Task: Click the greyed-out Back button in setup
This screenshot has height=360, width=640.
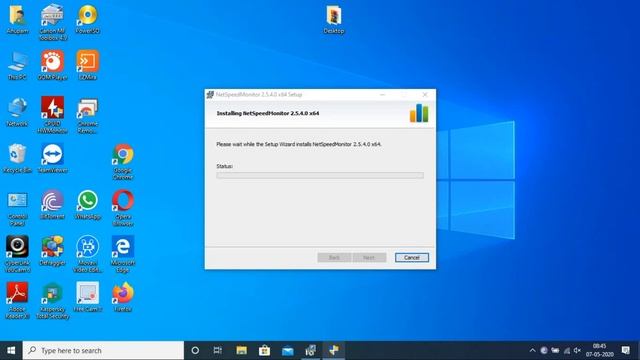Action: [x=334, y=258]
